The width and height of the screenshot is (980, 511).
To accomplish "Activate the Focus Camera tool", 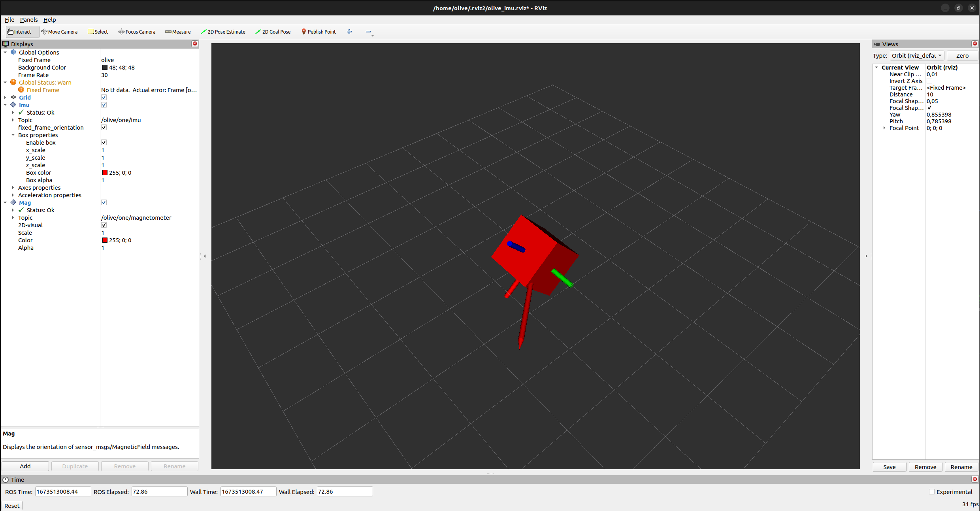I will pyautogui.click(x=137, y=32).
